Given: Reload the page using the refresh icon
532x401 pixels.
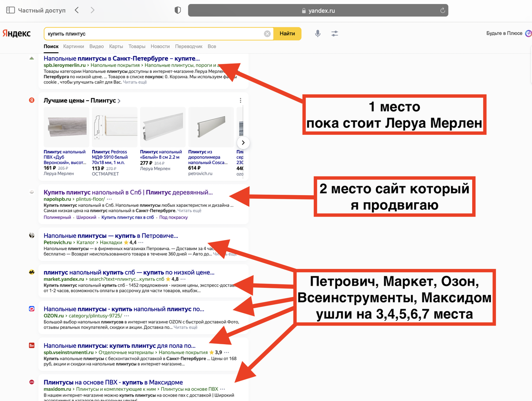Looking at the screenshot, I should click(442, 10).
